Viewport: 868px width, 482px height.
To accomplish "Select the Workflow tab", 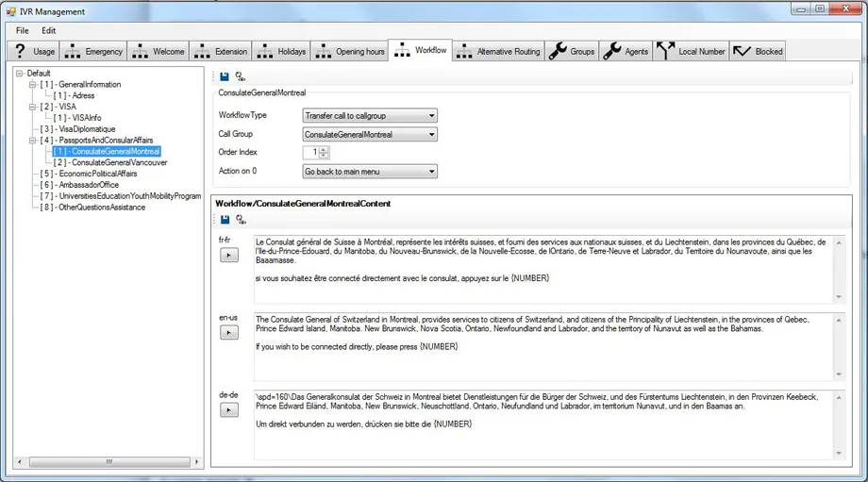I will coord(420,50).
